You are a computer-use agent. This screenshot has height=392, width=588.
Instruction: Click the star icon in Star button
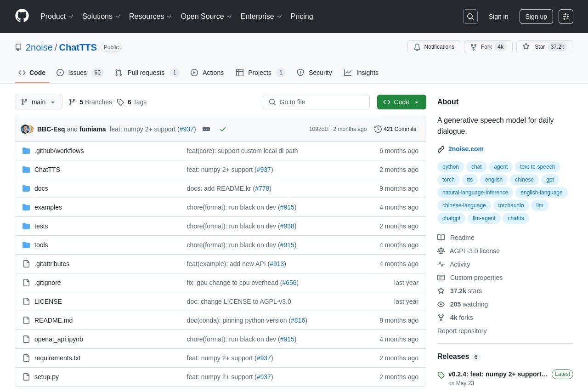[x=526, y=46]
